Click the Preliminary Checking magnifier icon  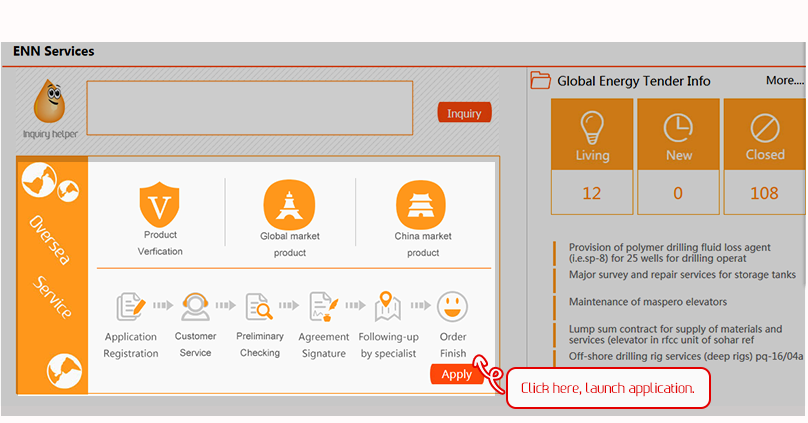click(x=259, y=306)
